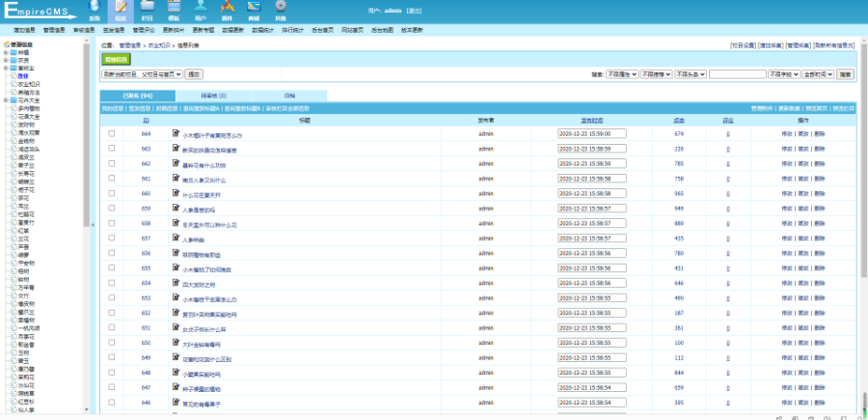
Task: Tick the checkbox for row 646
Action: tap(112, 403)
